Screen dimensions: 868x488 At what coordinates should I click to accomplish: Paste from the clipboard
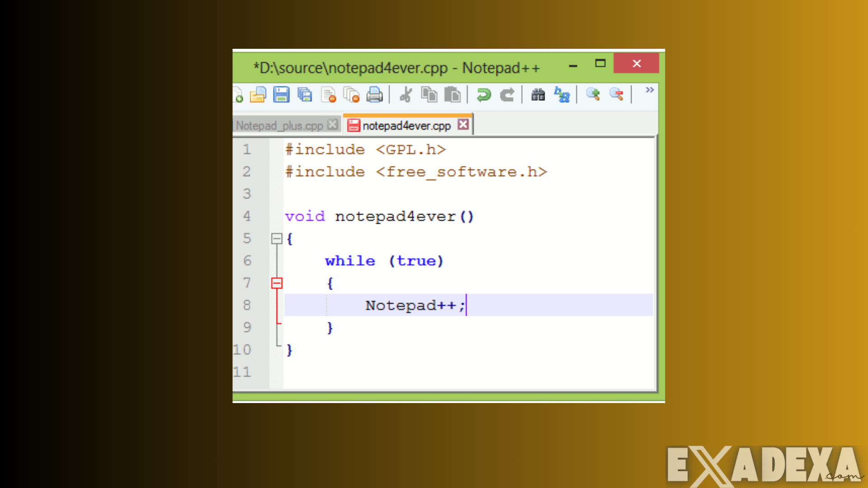452,95
